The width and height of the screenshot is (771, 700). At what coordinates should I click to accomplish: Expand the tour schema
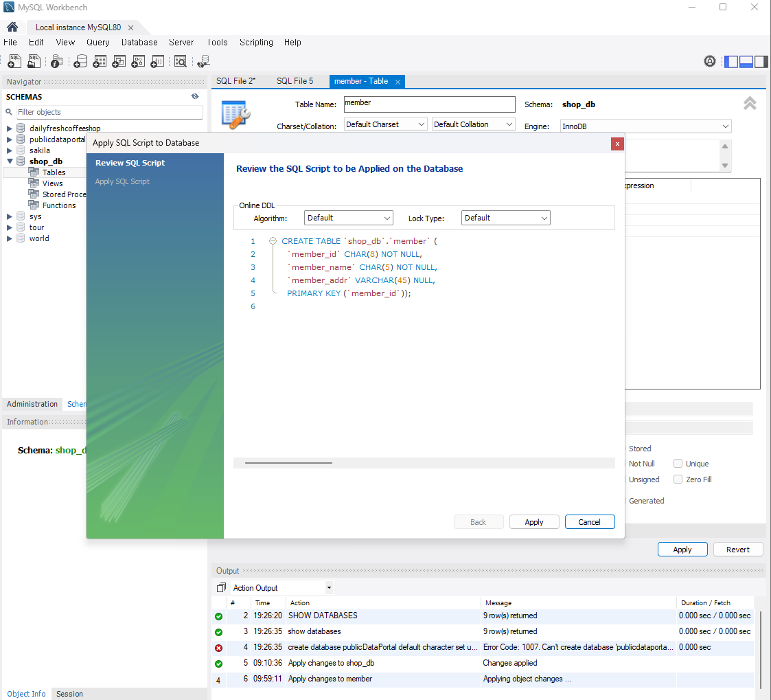[x=10, y=227]
